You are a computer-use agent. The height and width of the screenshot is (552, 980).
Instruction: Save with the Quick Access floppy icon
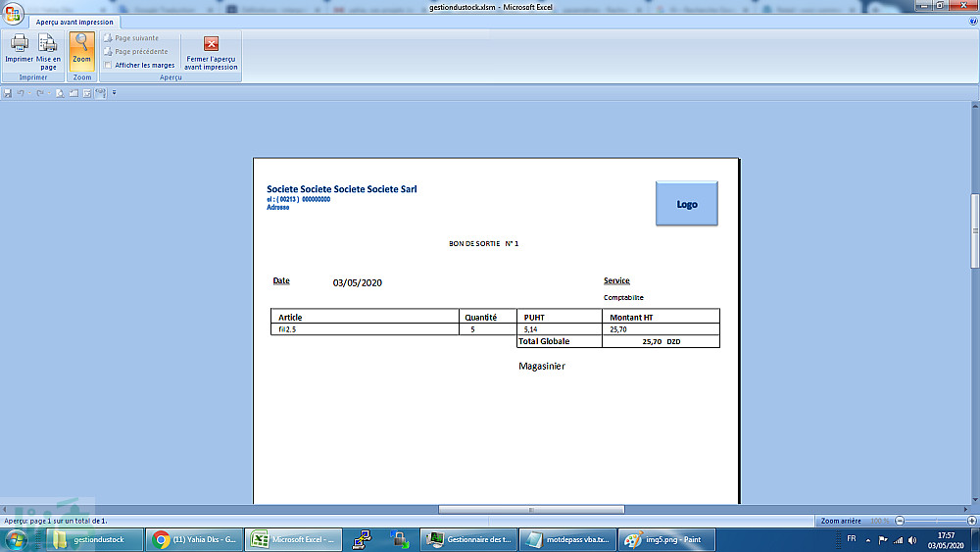(x=8, y=93)
